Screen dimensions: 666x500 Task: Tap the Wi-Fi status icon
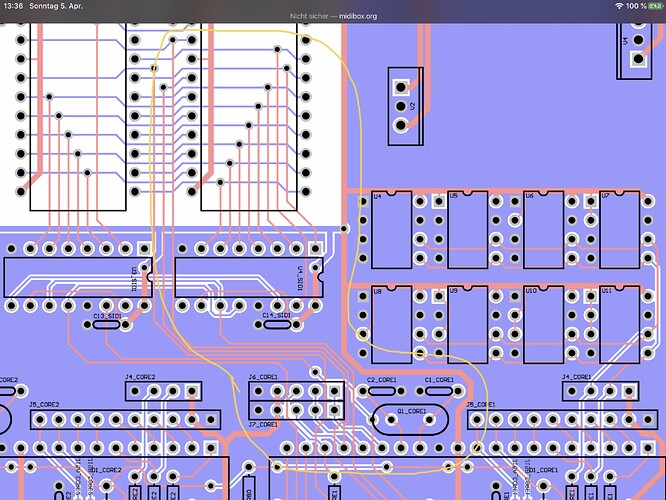click(619, 6)
